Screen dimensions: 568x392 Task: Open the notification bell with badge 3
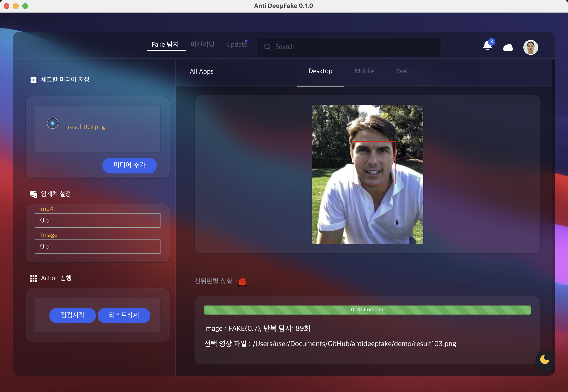pos(488,46)
